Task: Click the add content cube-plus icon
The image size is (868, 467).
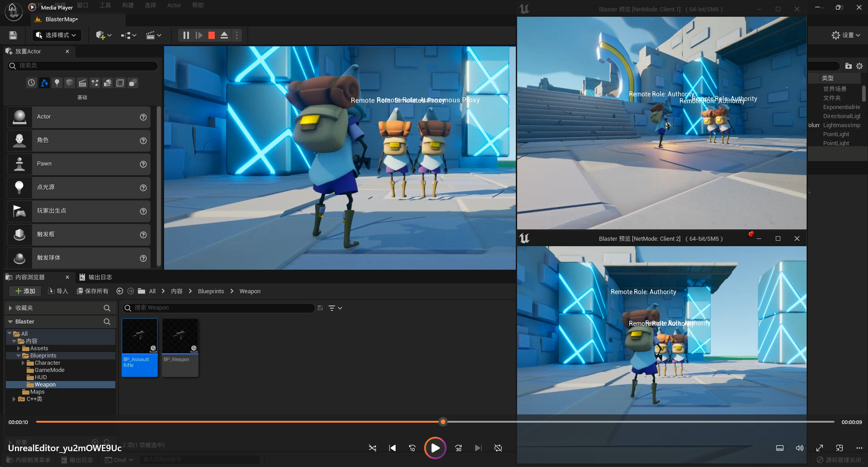Action: click(x=104, y=35)
